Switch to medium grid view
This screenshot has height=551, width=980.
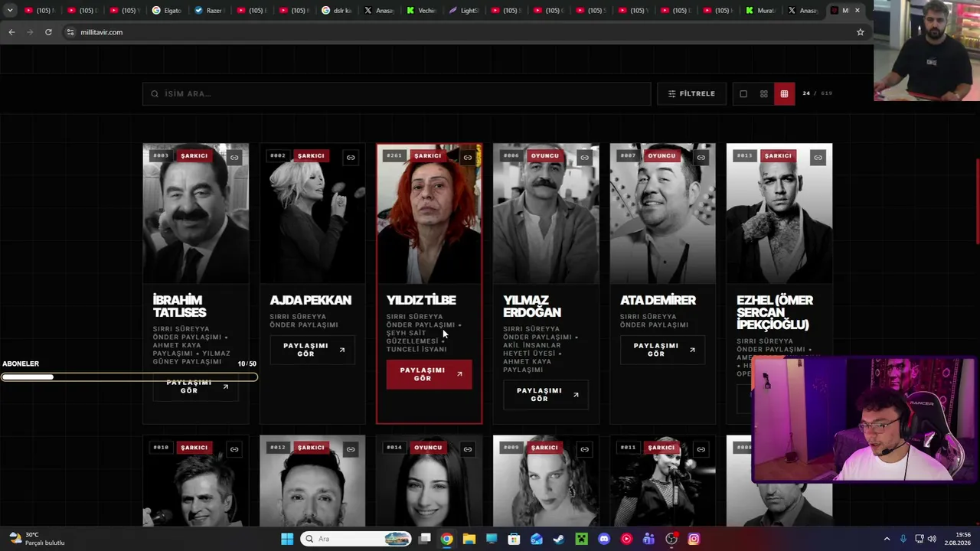pyautogui.click(x=763, y=94)
